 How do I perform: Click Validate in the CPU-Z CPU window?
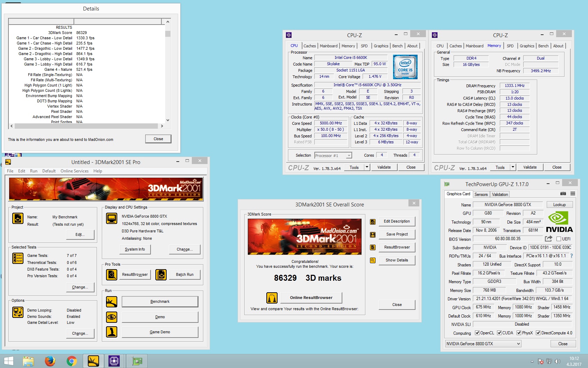[384, 167]
